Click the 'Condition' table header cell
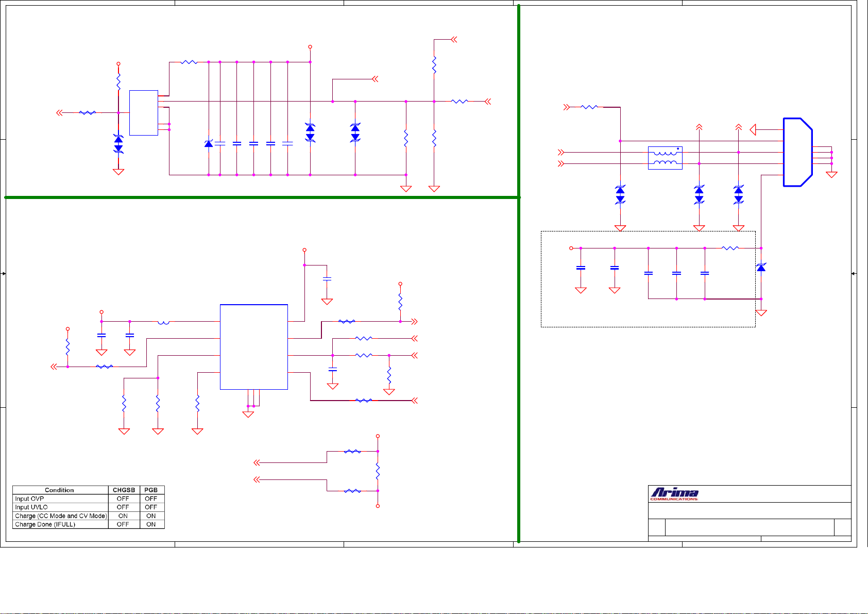 59,490
